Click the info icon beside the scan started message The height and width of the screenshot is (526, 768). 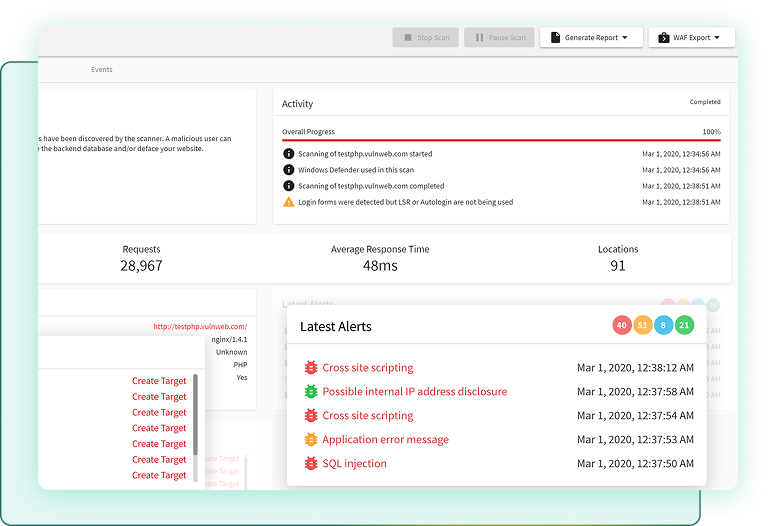coord(289,154)
